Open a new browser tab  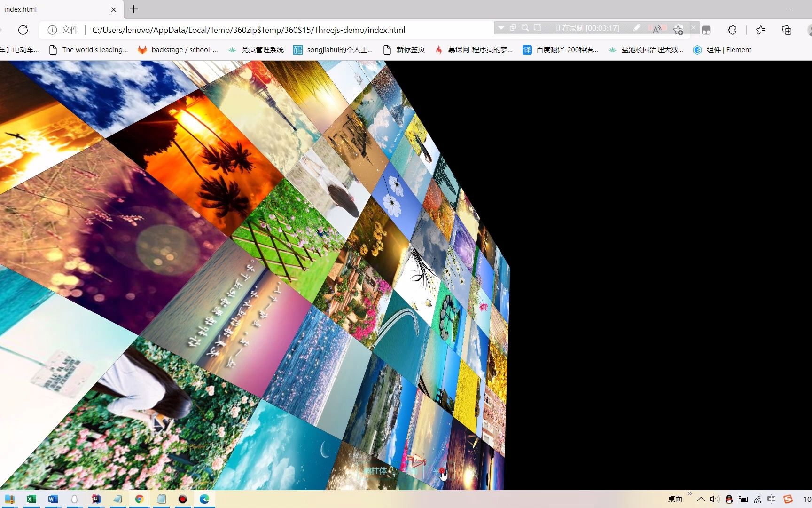pyautogui.click(x=134, y=9)
